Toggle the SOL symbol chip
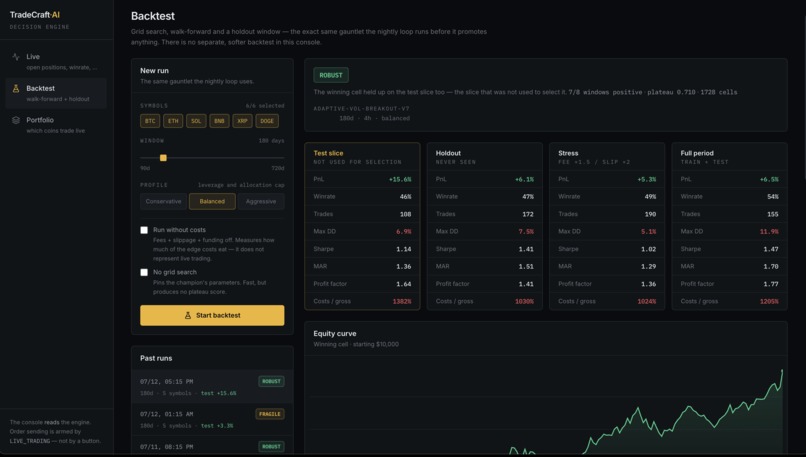This screenshot has height=457, width=806. (x=196, y=121)
